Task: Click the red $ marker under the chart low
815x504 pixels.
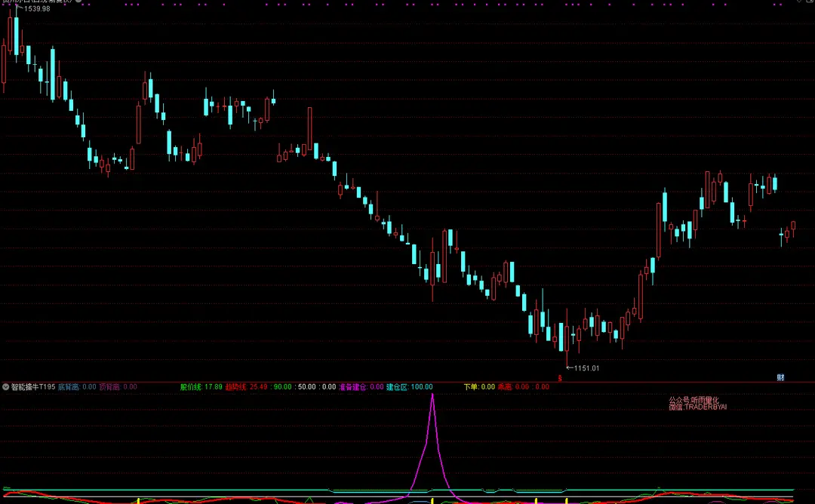Action: (x=560, y=378)
